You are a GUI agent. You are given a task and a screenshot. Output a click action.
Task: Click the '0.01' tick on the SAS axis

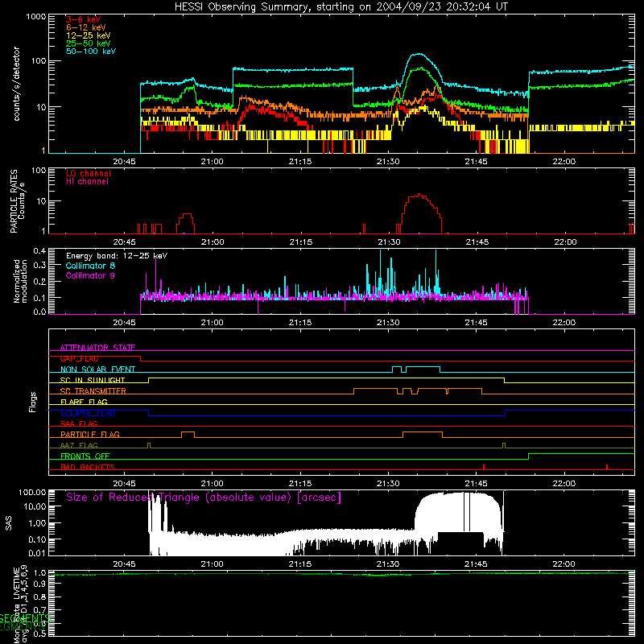37,553
